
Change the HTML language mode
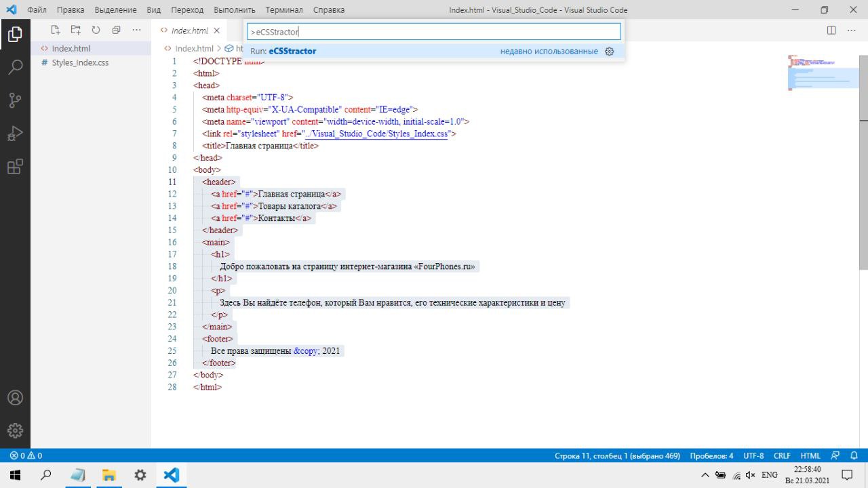(810, 455)
